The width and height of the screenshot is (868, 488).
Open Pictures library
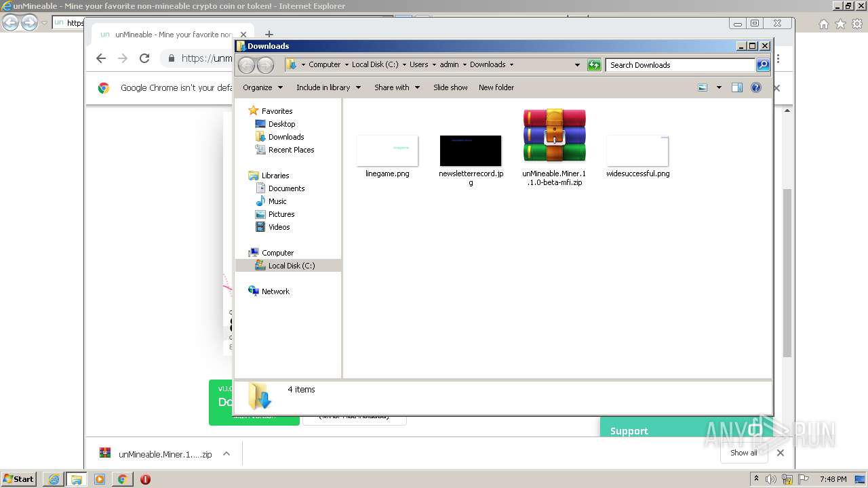point(281,214)
